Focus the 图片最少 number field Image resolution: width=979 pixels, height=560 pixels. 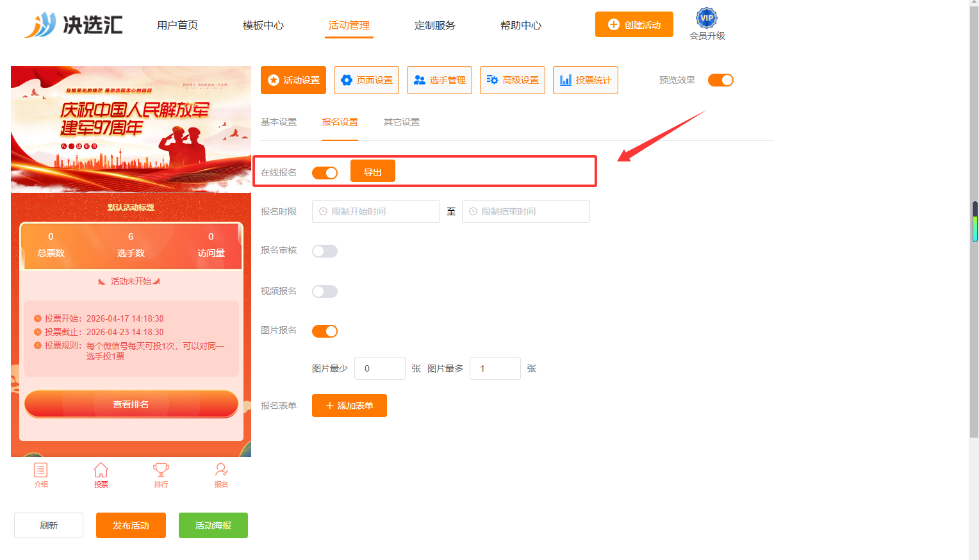point(380,368)
